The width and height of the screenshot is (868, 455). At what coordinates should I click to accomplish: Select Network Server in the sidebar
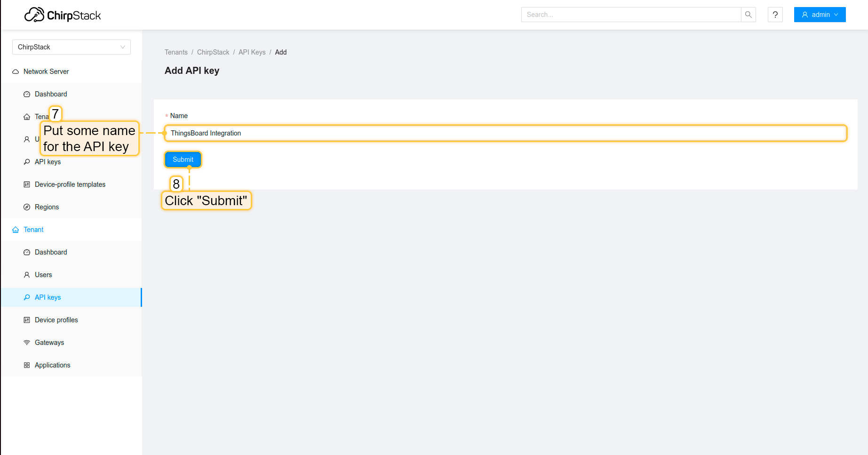[46, 71]
